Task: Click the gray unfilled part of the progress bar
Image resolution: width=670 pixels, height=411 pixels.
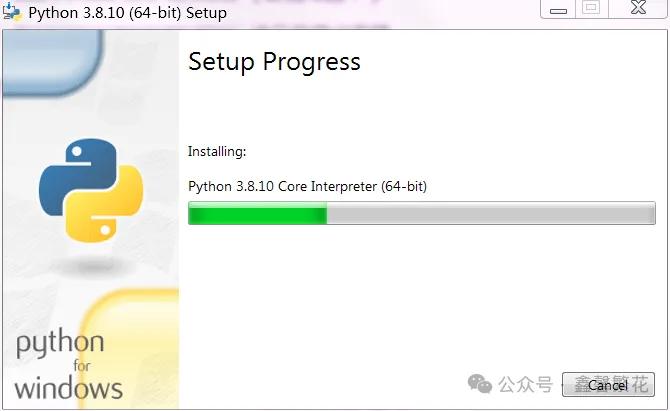Action: pos(490,213)
